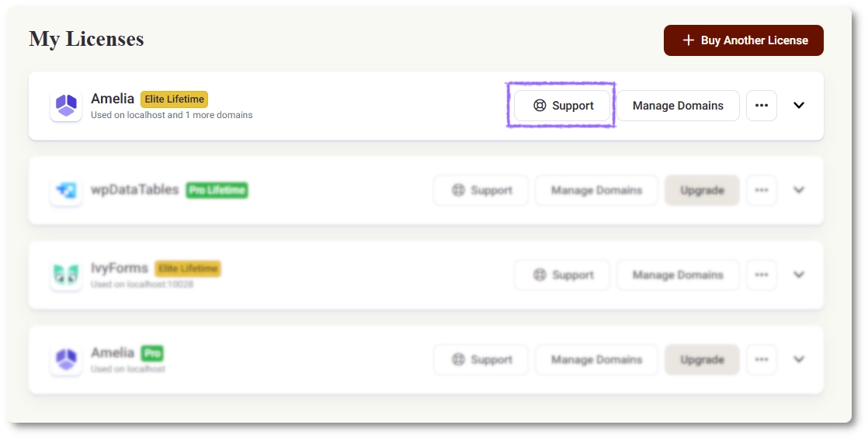This screenshot has width=868, height=439.
Task: Open Support for wpDataTables license
Action: pyautogui.click(x=481, y=190)
